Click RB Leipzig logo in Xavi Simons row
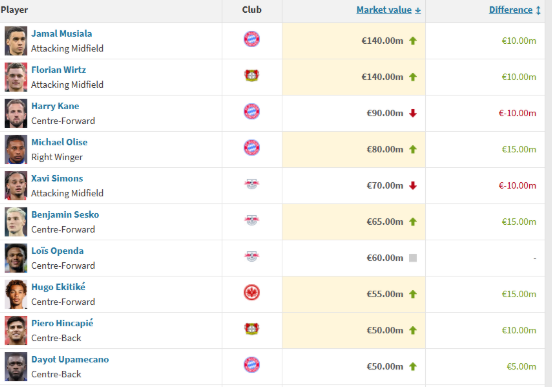This screenshot has height=391, width=552. 252,184
